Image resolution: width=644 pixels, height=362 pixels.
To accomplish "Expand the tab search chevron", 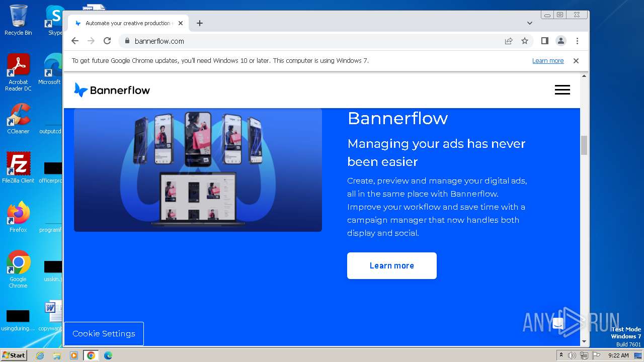I will click(530, 23).
